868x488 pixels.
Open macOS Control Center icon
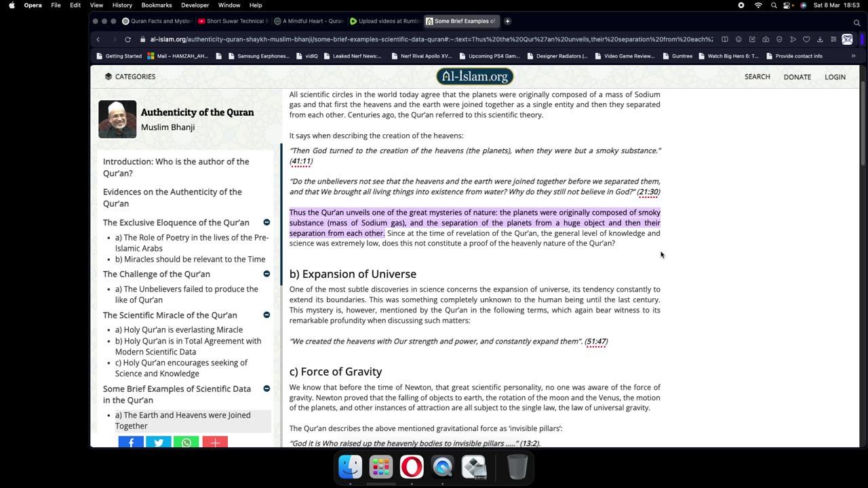tap(788, 5)
